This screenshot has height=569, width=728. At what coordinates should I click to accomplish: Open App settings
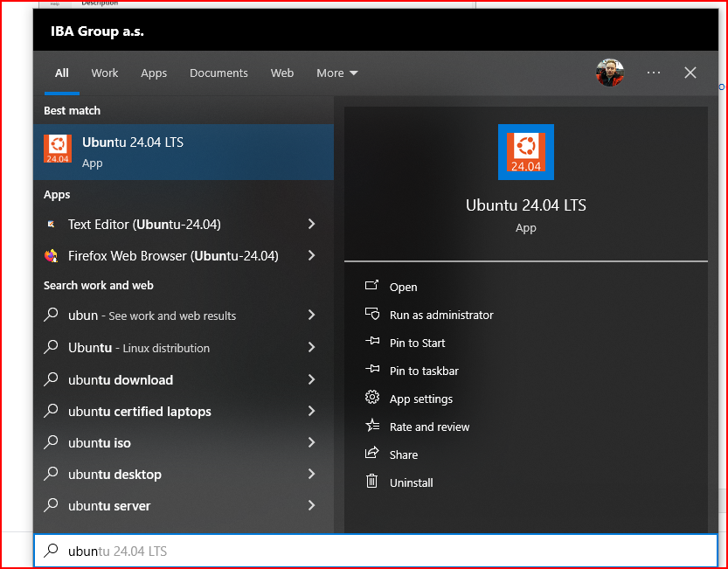click(420, 399)
